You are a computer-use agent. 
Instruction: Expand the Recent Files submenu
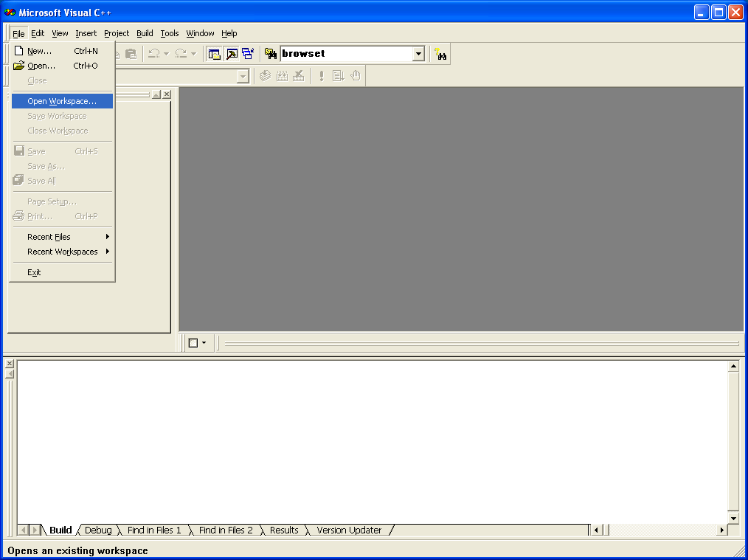tap(62, 237)
